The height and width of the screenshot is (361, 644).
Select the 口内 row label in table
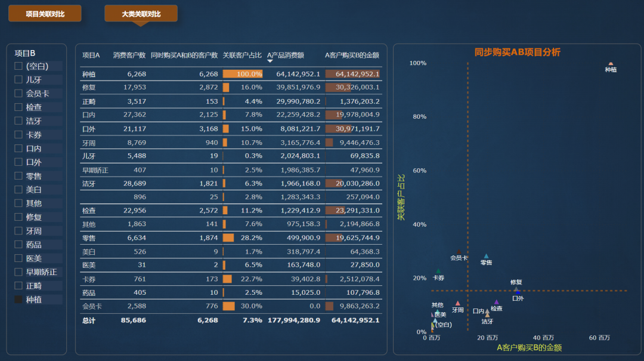[89, 115]
